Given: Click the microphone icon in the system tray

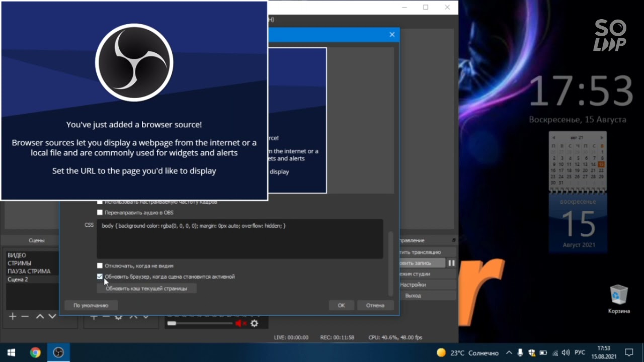Looking at the screenshot, I should (x=520, y=353).
